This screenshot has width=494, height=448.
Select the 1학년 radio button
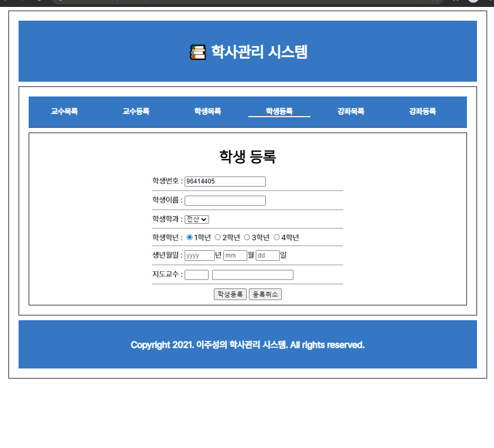(189, 238)
